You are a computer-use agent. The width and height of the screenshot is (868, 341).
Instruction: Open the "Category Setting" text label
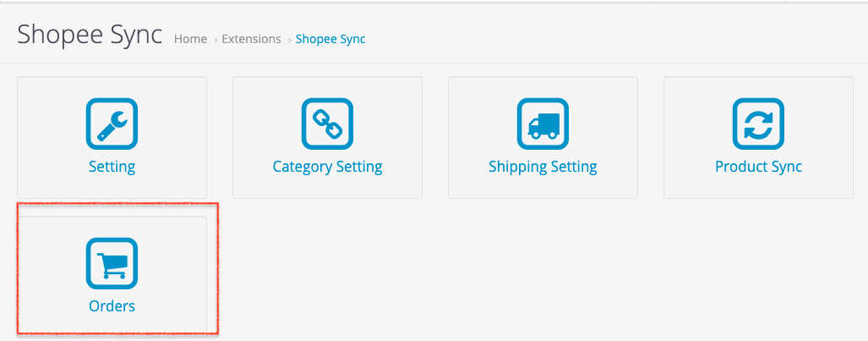(x=327, y=167)
